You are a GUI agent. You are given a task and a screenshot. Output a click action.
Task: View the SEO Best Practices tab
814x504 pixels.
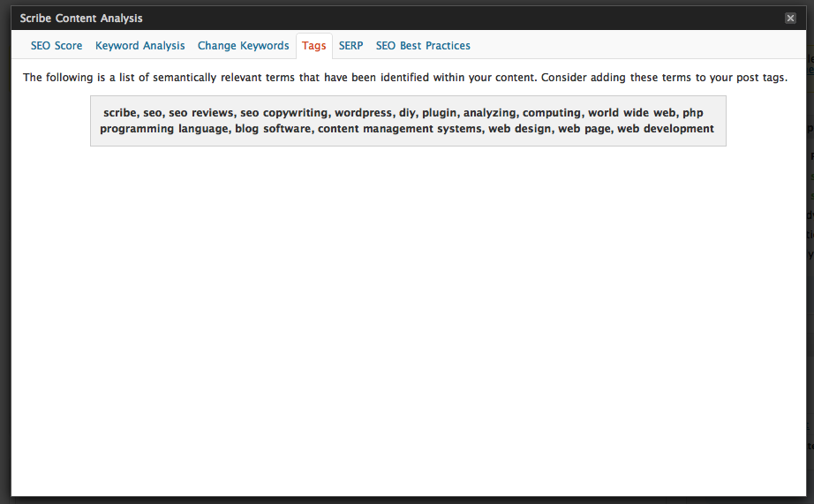tap(423, 46)
